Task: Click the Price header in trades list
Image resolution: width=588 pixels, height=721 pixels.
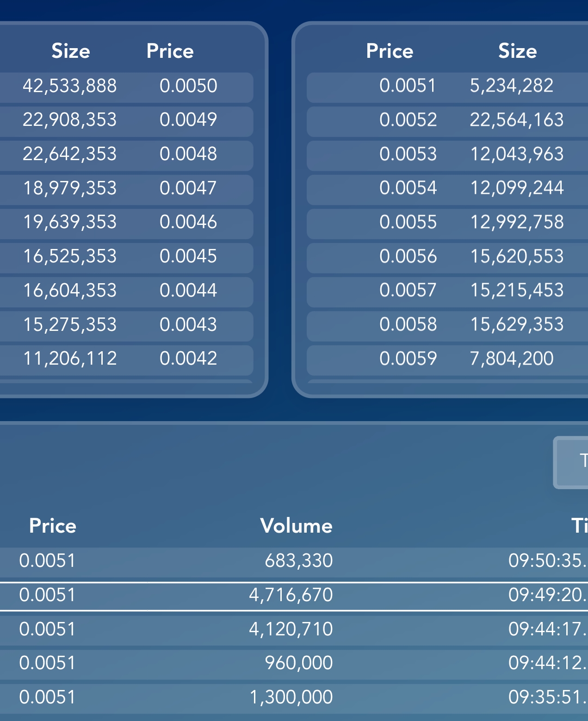Action: click(53, 526)
